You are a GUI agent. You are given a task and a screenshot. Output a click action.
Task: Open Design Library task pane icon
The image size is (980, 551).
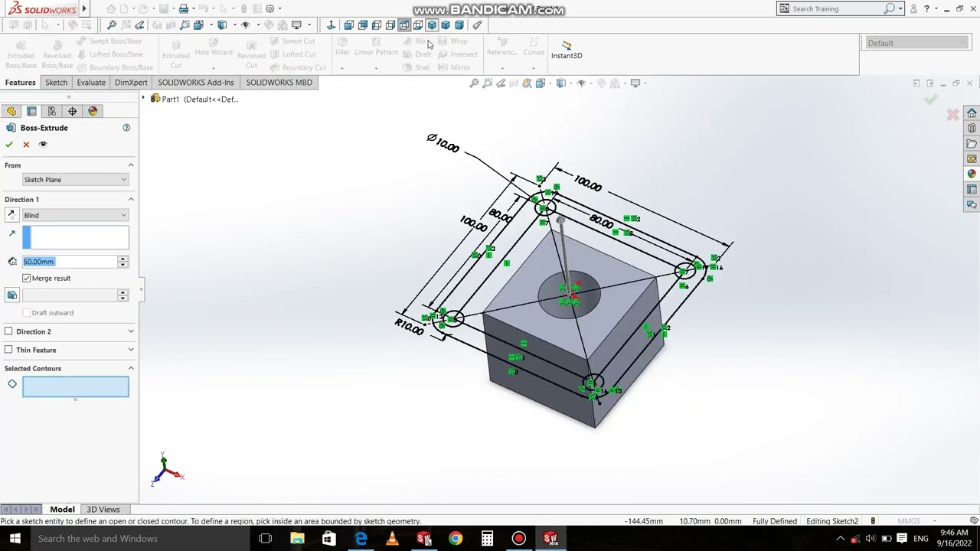click(x=972, y=129)
